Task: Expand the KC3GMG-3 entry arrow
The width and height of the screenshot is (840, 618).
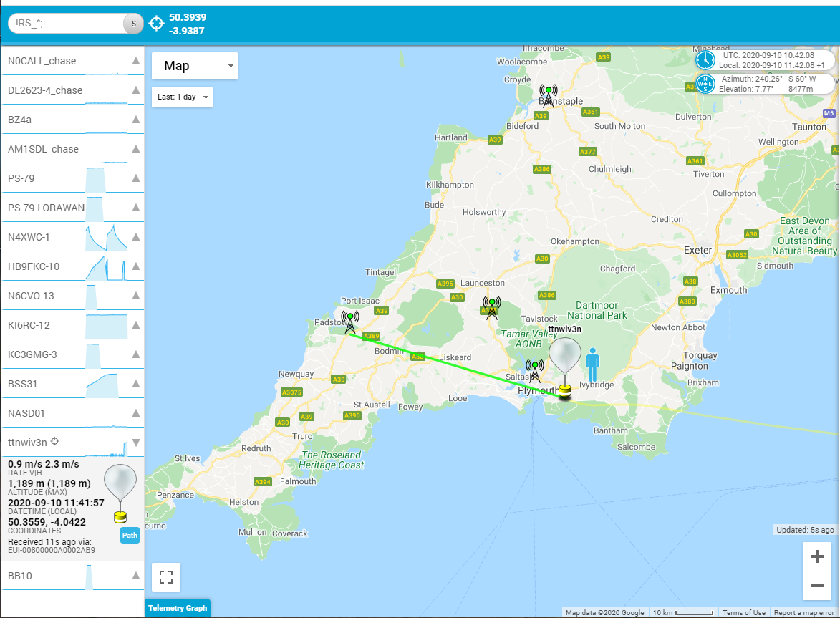Action: point(136,354)
